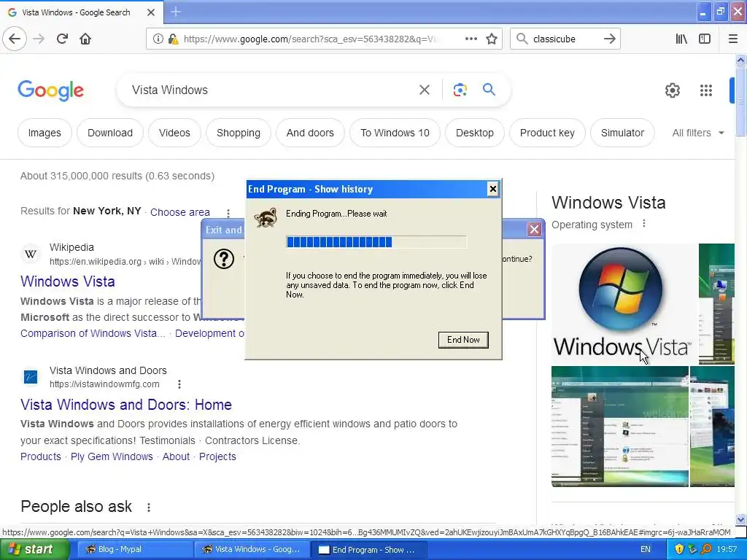Open more options for vistawindowmfg.com result
The width and height of the screenshot is (747, 560).
(179, 384)
